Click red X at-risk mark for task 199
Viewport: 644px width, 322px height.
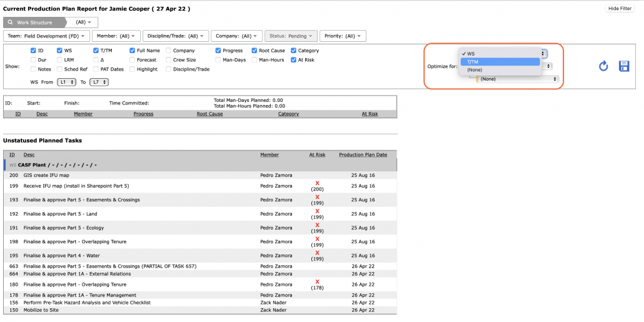[x=317, y=183]
